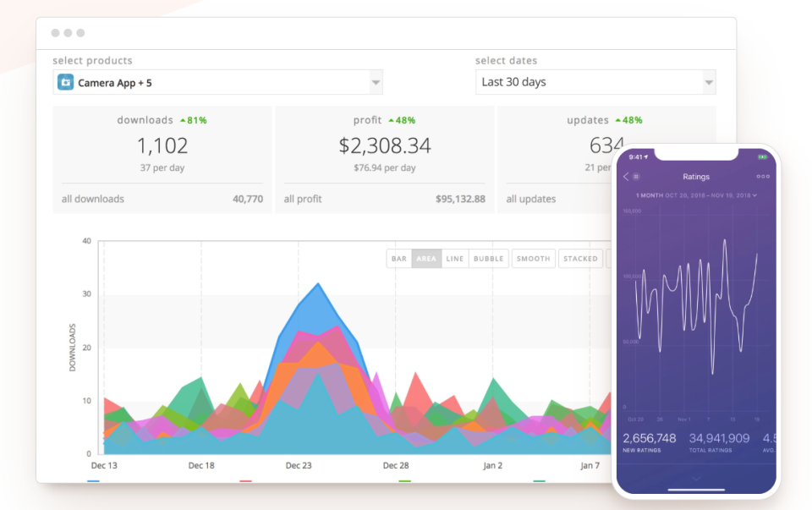Screen dimensions: 812x510
Task: Open the select products dropdown
Action: tap(376, 82)
